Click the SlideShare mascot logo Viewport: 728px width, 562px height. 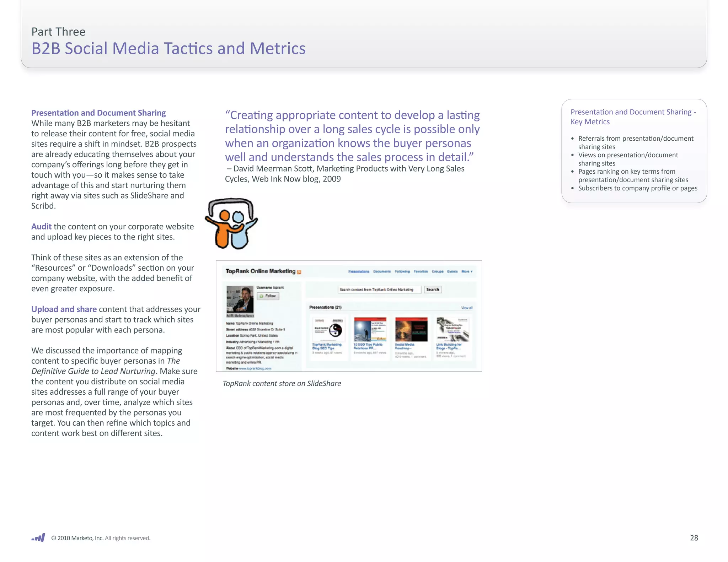click(x=231, y=224)
